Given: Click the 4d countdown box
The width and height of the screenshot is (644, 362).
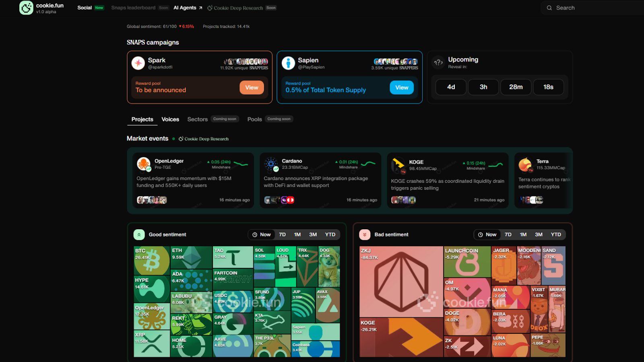Looking at the screenshot, I should click(x=451, y=87).
